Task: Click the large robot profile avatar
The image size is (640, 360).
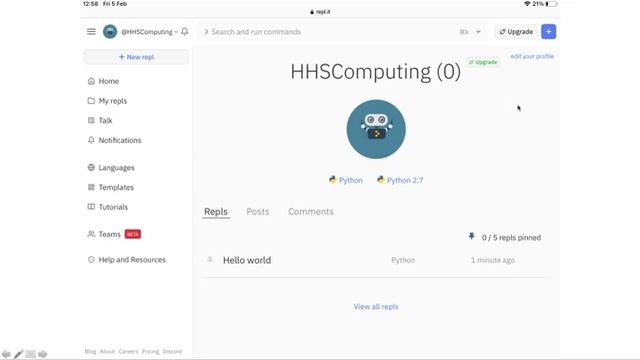Action: point(376,129)
